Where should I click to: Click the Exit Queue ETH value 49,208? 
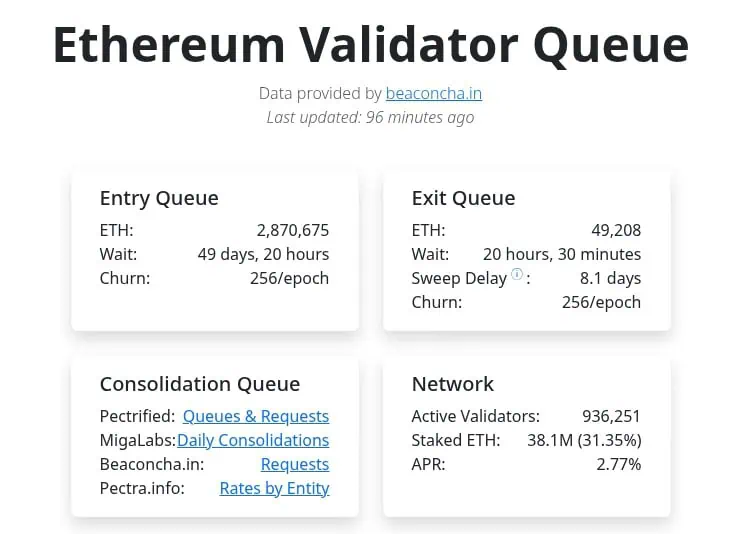pos(615,230)
